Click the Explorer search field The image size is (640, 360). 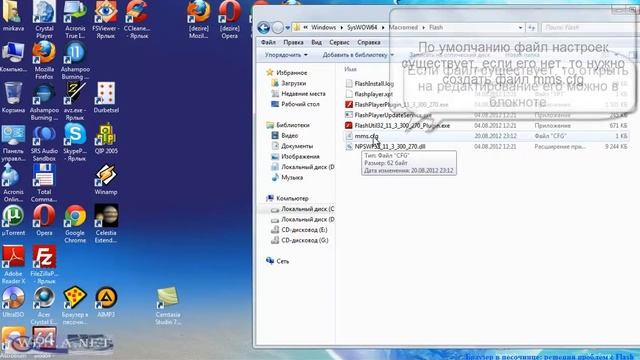(588, 27)
